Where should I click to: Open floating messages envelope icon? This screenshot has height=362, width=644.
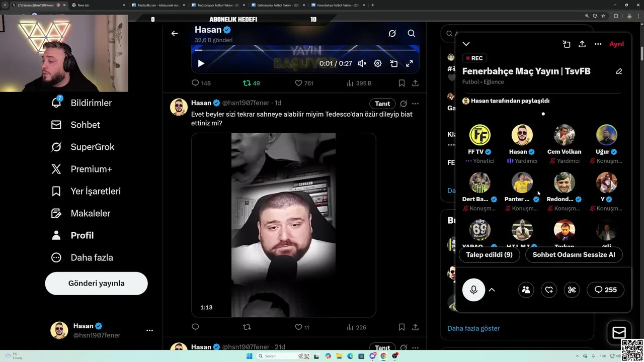pyautogui.click(x=619, y=333)
